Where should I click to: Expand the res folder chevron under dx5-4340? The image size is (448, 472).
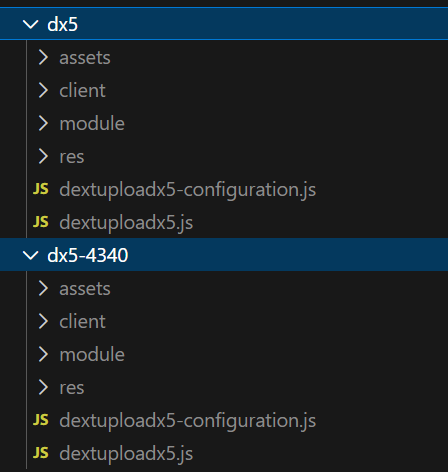click(43, 387)
